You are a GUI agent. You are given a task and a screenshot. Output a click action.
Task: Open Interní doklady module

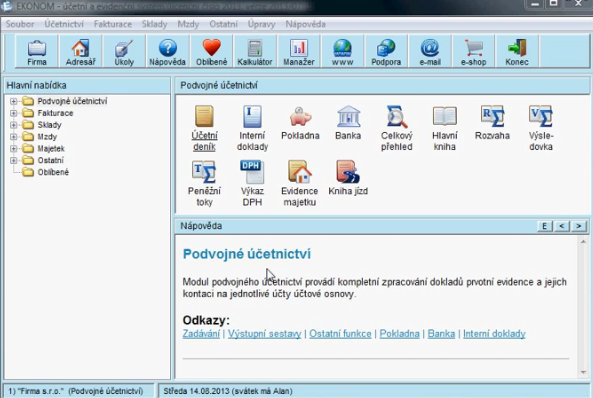(x=252, y=128)
